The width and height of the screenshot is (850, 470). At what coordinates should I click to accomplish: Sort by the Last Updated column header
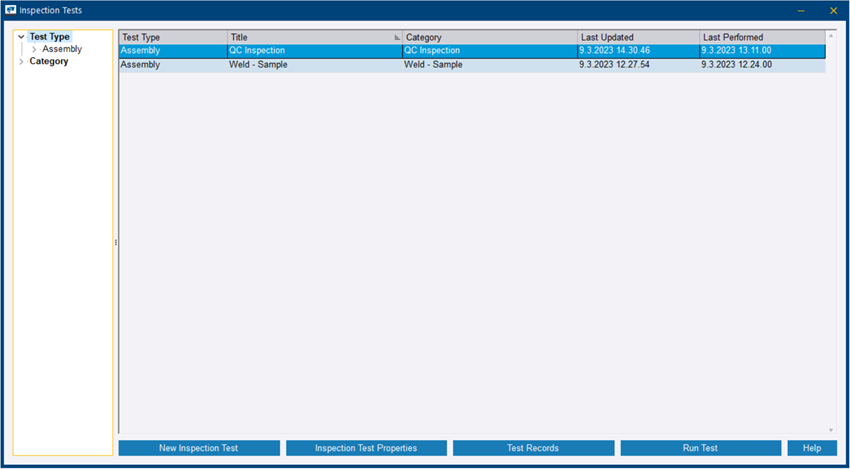point(638,38)
